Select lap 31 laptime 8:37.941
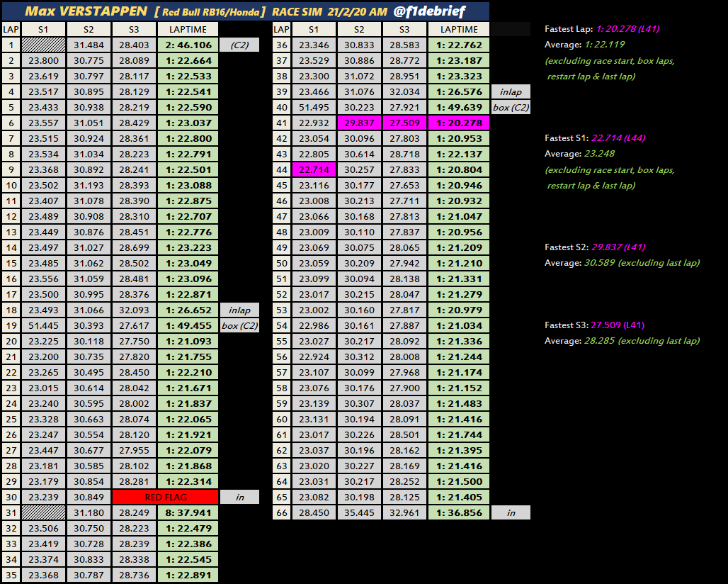The height and width of the screenshot is (584, 728). tap(188, 513)
